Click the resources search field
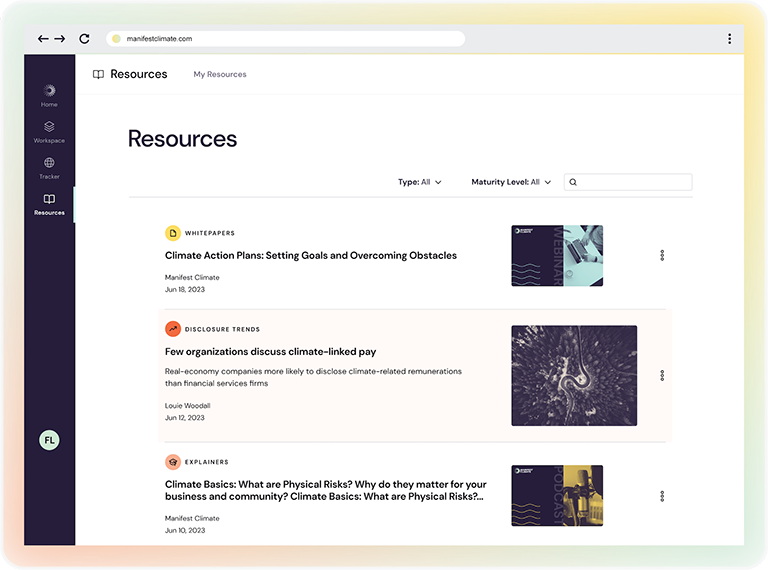 pyautogui.click(x=634, y=182)
